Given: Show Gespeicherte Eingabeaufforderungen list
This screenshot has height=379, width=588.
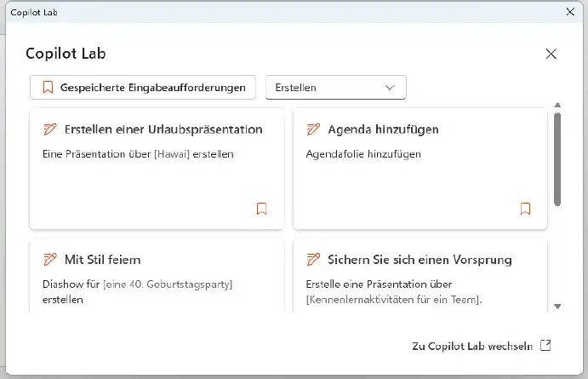Looking at the screenshot, I should 143,87.
